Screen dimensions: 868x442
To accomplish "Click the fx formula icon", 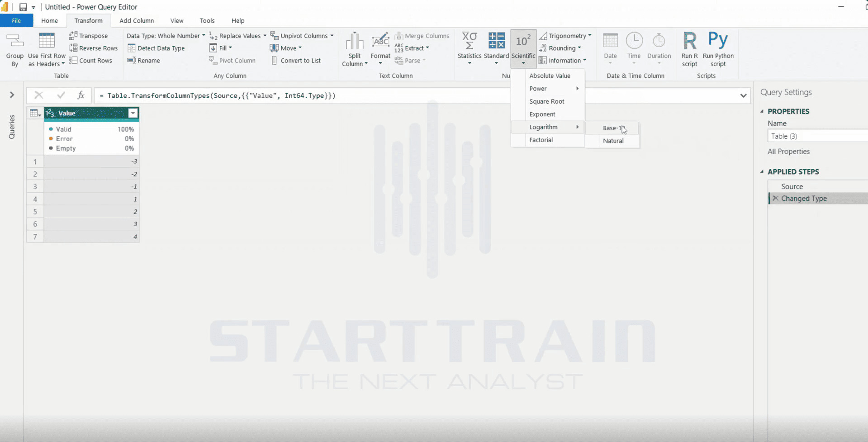I will 81,95.
